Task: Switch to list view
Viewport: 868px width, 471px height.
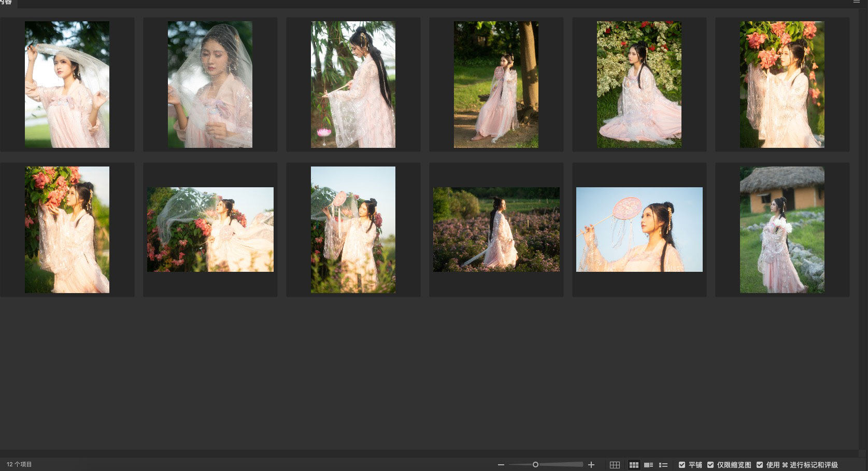Action: click(x=663, y=465)
